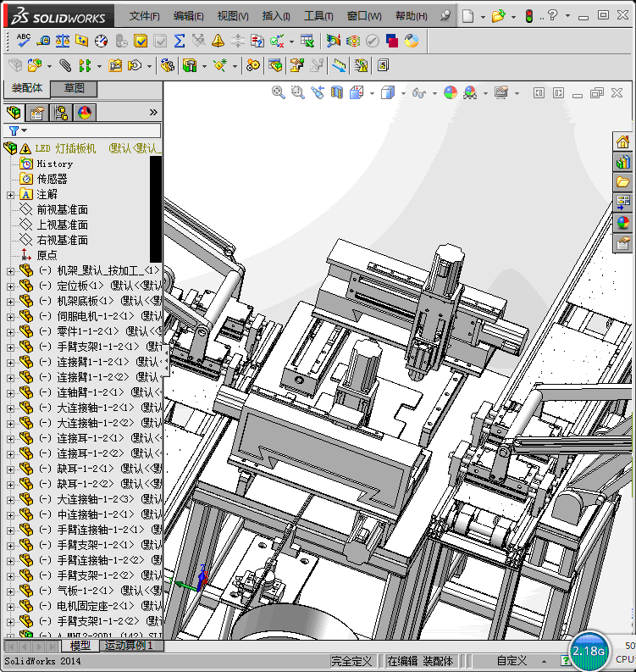Create a New Motion Study via gears icon
636x672 pixels.
click(252, 65)
